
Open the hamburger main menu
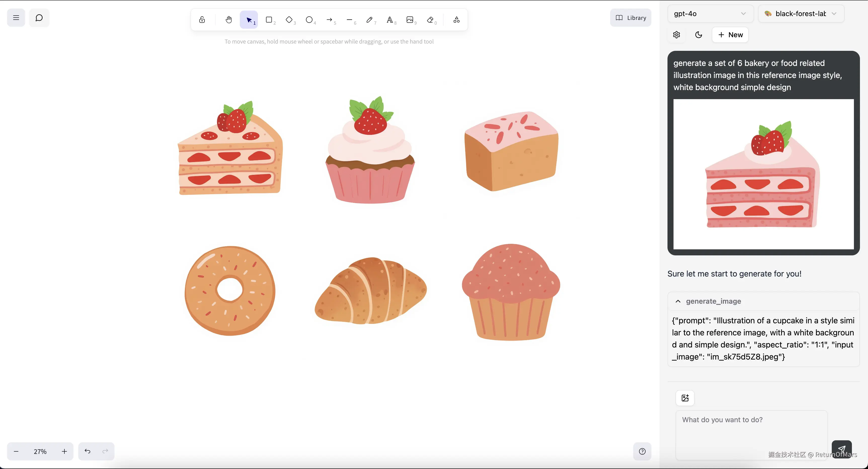click(16, 18)
